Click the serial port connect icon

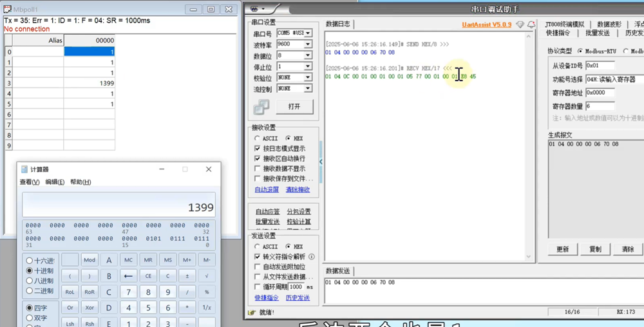[261, 107]
